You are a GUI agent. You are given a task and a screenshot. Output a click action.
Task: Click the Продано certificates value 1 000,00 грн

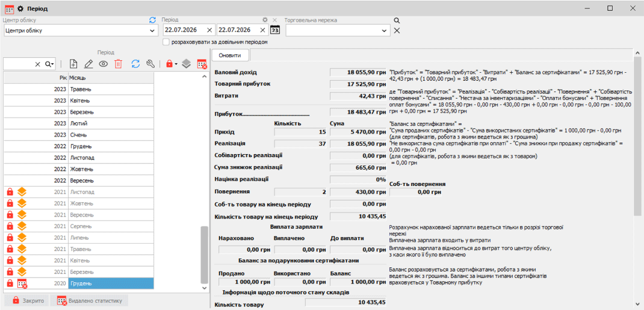pyautogui.click(x=245, y=282)
